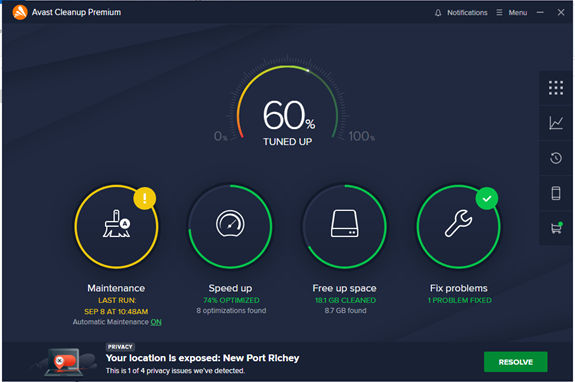
Task: Click the yellow warning badge on Maintenance
Action: click(x=144, y=198)
